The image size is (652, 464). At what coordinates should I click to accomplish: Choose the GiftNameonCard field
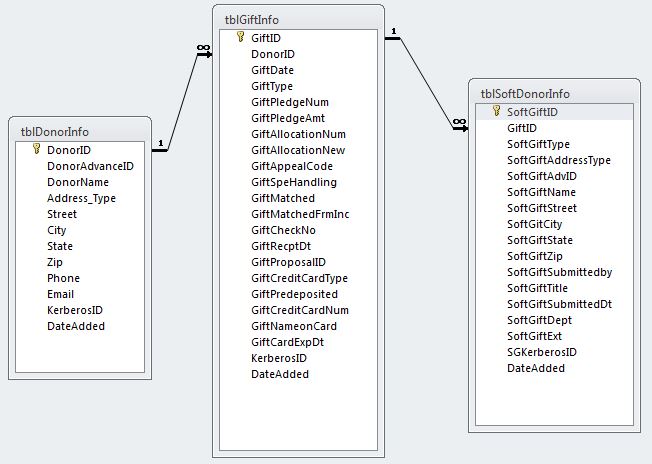(298, 326)
